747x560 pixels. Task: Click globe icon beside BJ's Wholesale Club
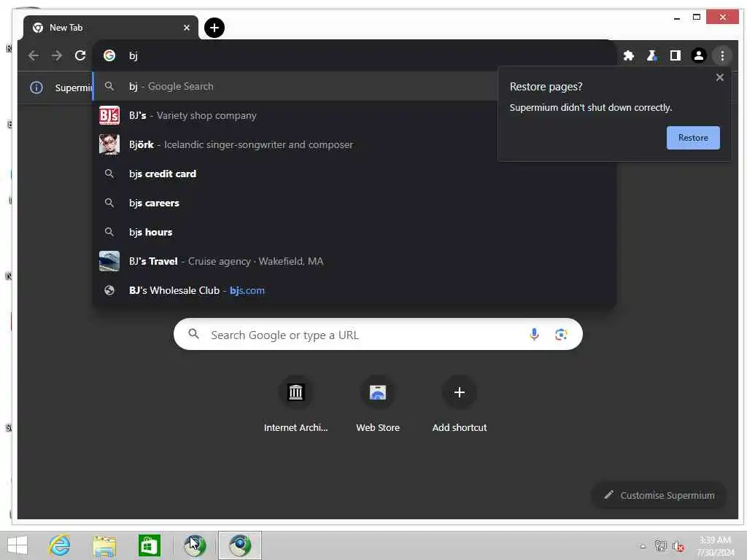pos(109,290)
